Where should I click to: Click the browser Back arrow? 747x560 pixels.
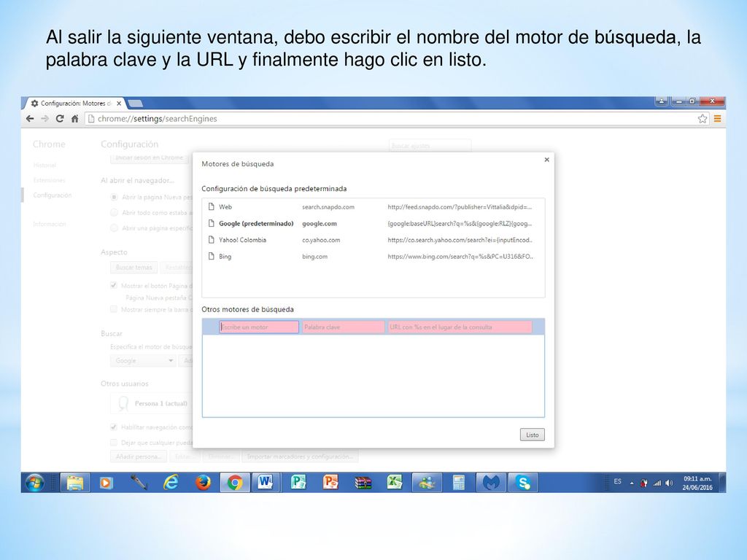(x=30, y=119)
